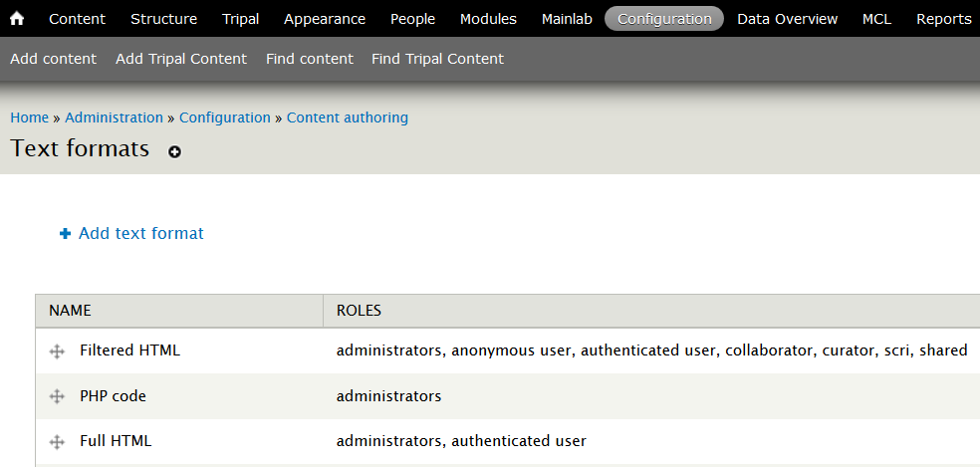
Task: Navigate to People menu
Action: (x=412, y=19)
